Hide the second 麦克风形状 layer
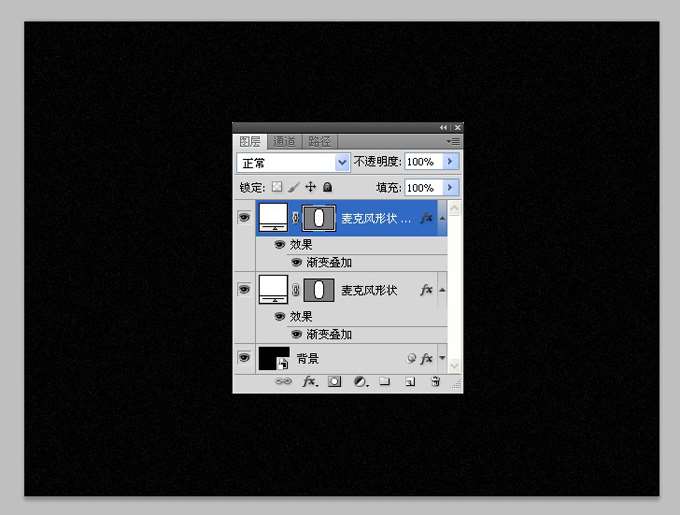The image size is (680, 515). pos(244,289)
